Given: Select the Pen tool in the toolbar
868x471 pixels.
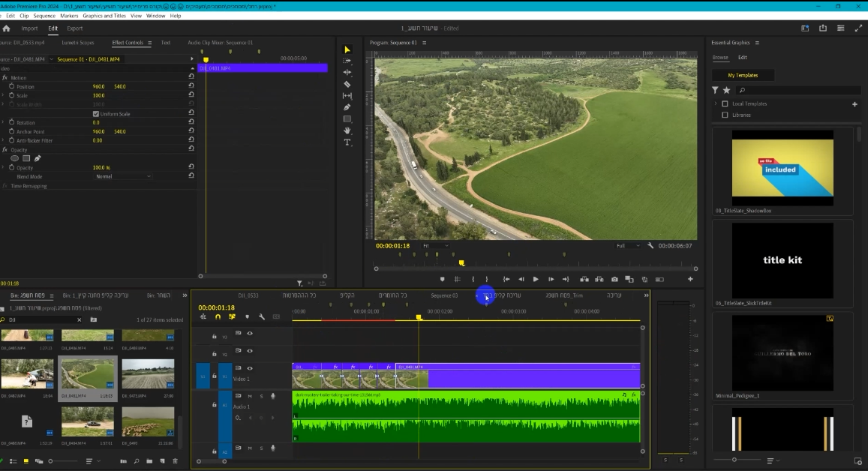Looking at the screenshot, I should (347, 107).
